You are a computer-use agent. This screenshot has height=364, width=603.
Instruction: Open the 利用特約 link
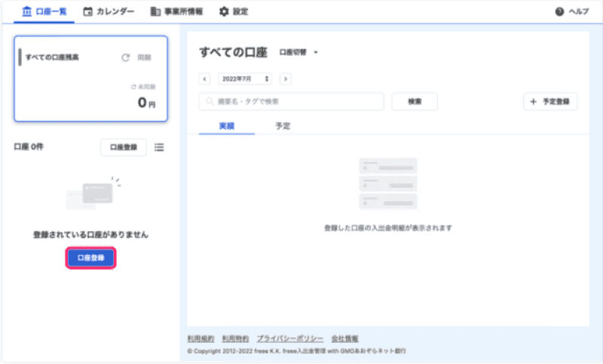tap(235, 338)
